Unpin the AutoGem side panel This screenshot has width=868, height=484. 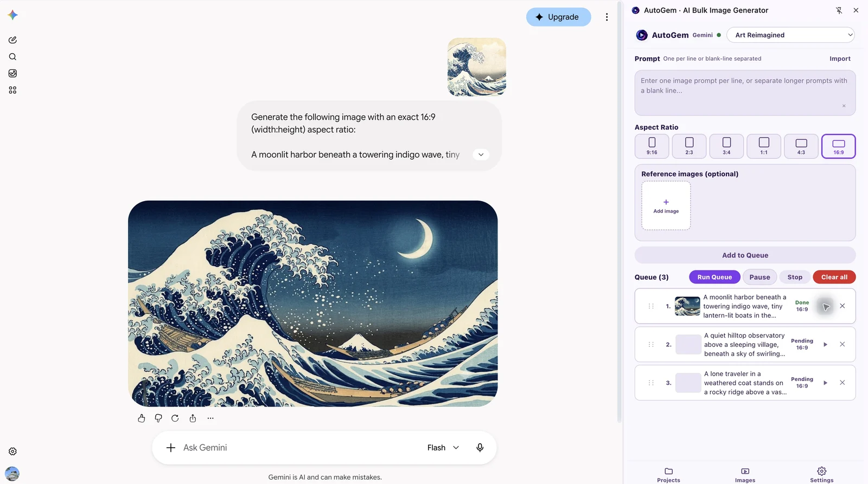[x=839, y=10]
